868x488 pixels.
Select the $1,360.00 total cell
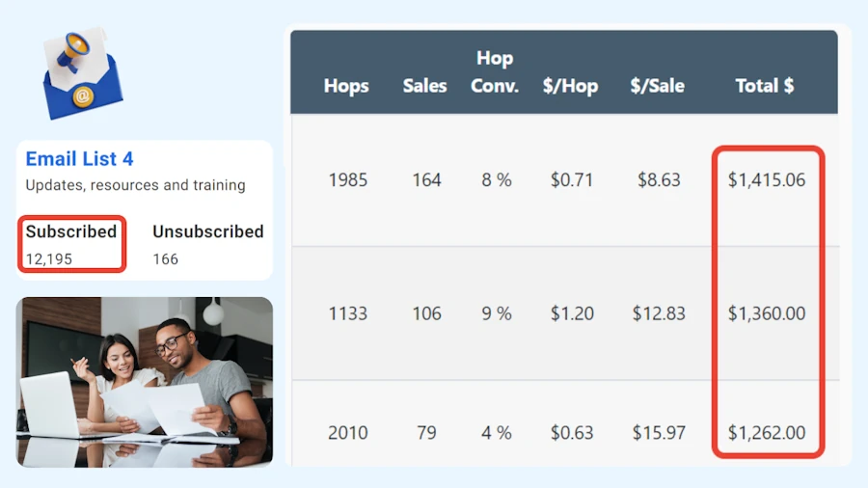(767, 313)
